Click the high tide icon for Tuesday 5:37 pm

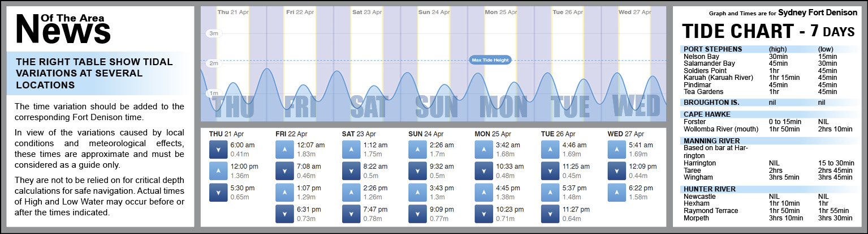point(550,192)
